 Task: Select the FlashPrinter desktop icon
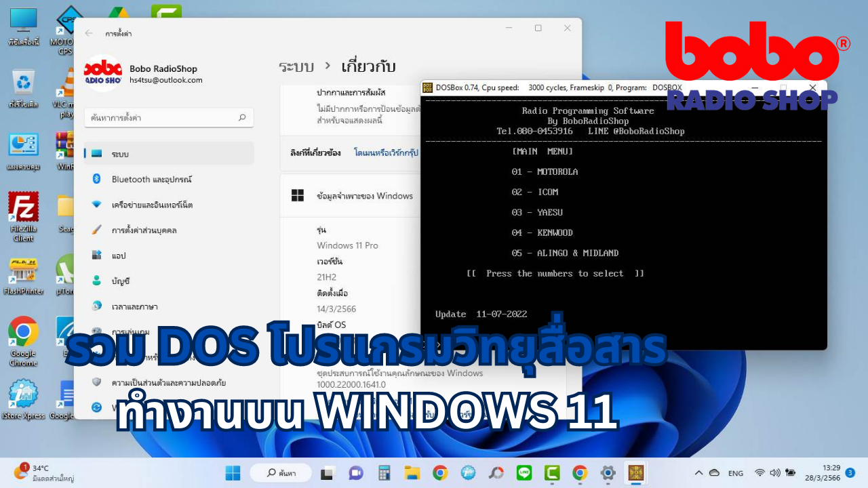pos(23,275)
